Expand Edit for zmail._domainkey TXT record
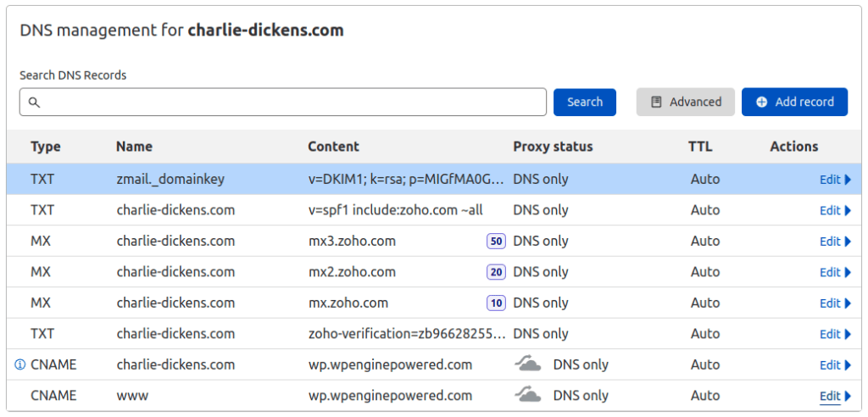 coord(835,180)
